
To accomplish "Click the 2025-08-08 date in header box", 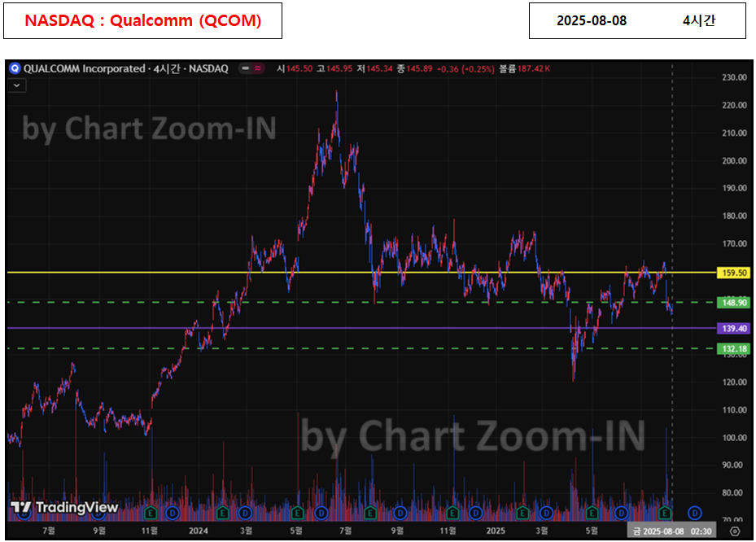I will (x=592, y=20).
